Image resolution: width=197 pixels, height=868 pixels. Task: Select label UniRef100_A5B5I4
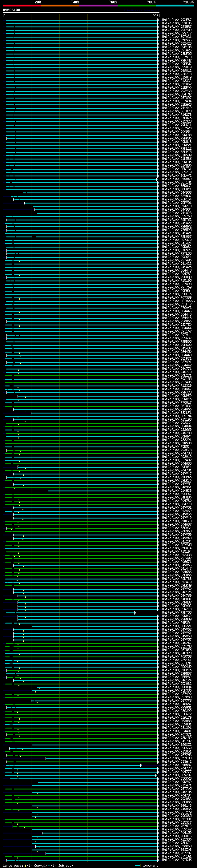pos(177,446)
